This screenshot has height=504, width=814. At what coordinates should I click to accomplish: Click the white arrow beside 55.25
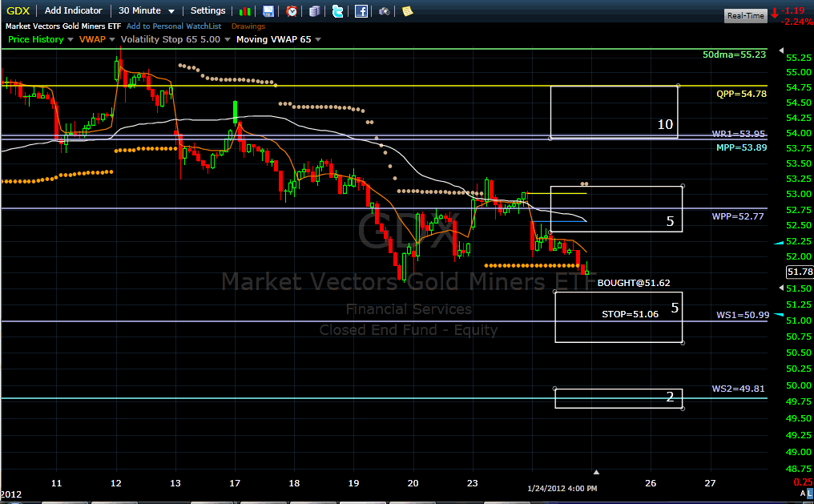coord(782,50)
